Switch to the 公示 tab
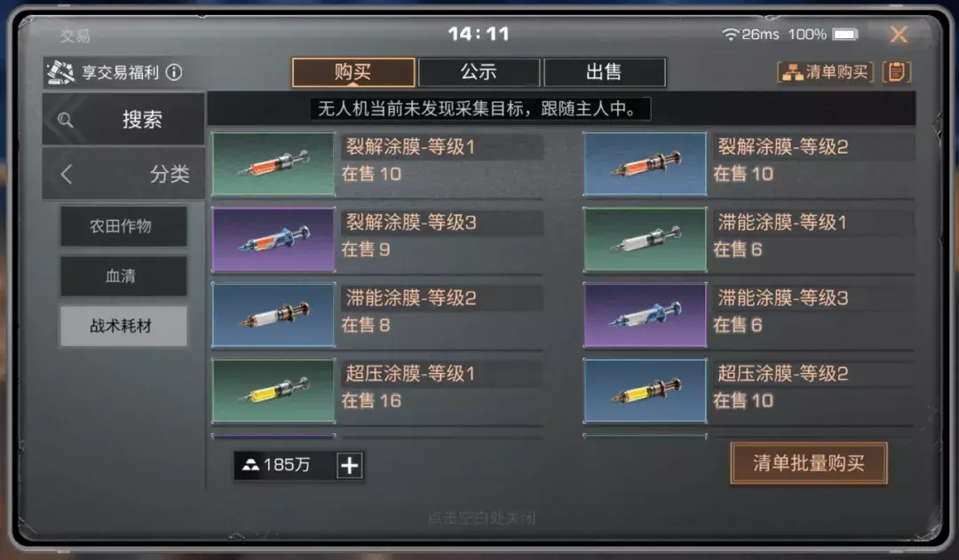Viewport: 959px width, 560px height. click(x=479, y=72)
